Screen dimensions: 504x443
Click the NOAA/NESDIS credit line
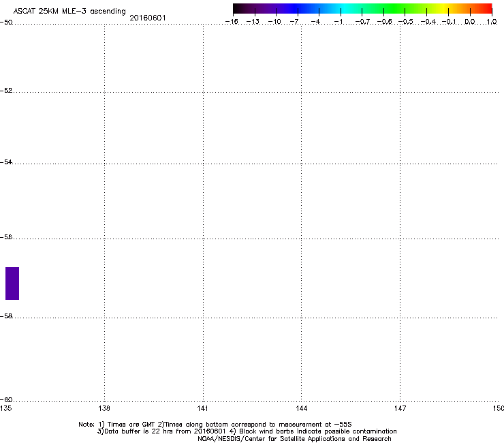[x=294, y=439]
